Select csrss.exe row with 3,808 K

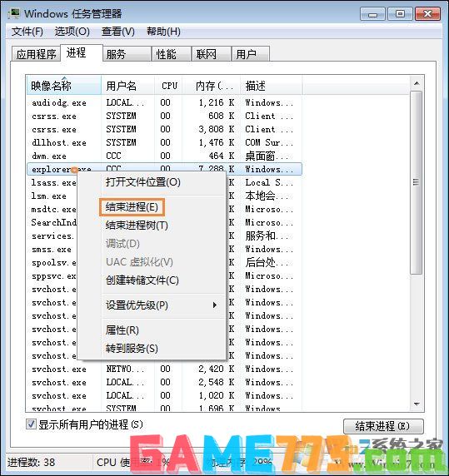(x=164, y=129)
